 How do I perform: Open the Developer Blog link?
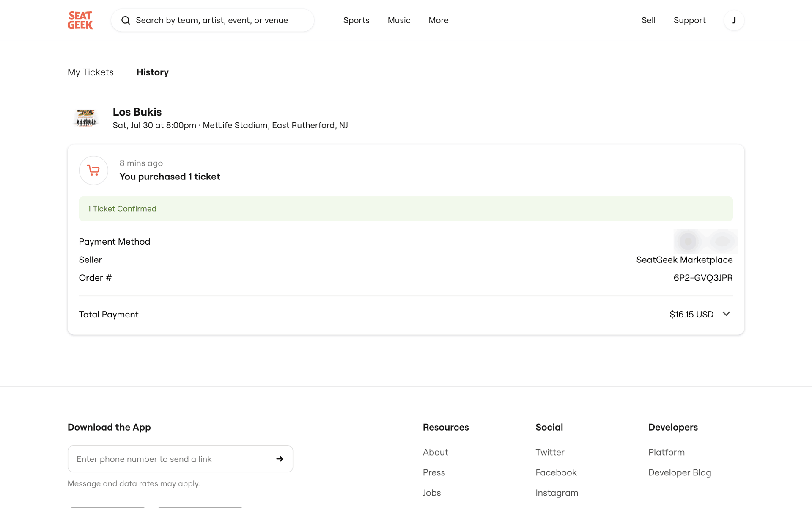click(x=680, y=472)
